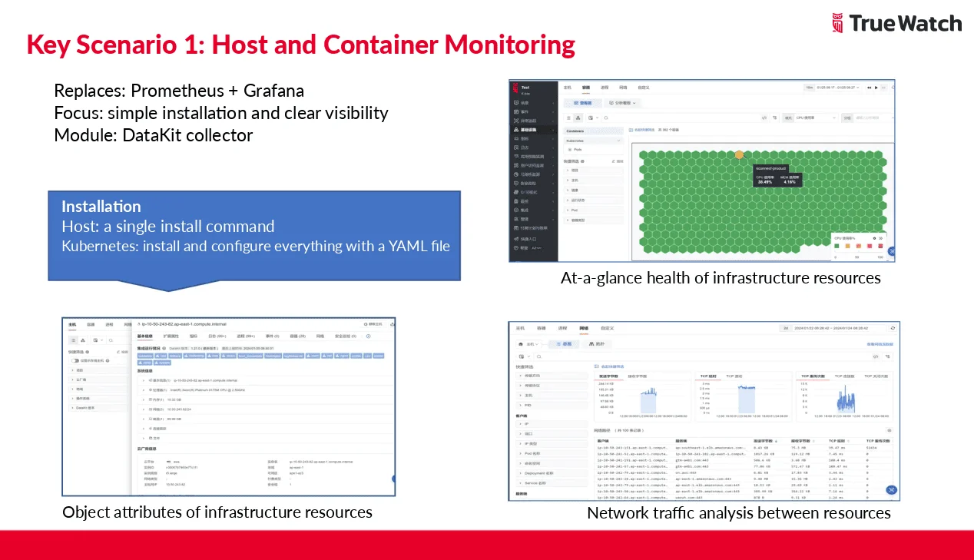Click the filter icon beside </> in container screenshot
Screen dimensions: 974x560
(x=774, y=118)
